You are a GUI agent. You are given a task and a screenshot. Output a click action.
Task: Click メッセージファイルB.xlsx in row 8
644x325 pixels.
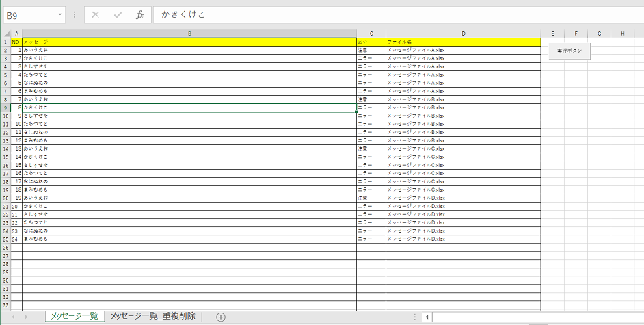464,99
